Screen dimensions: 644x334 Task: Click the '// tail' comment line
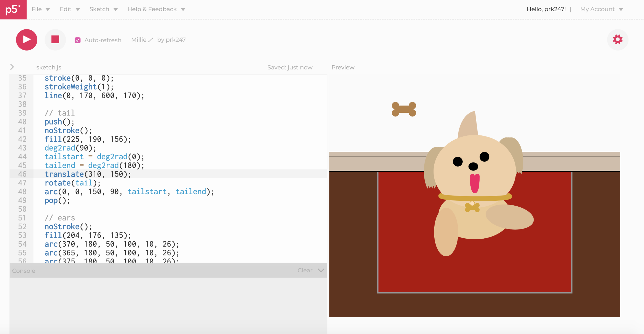60,113
